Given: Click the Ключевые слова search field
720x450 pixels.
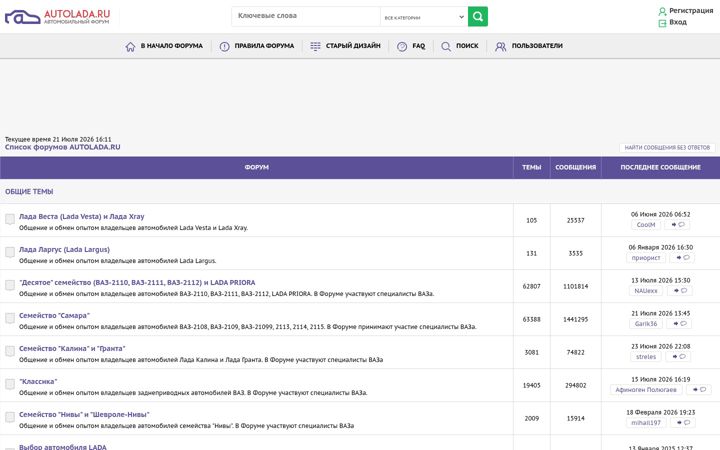Looking at the screenshot, I should 306,17.
